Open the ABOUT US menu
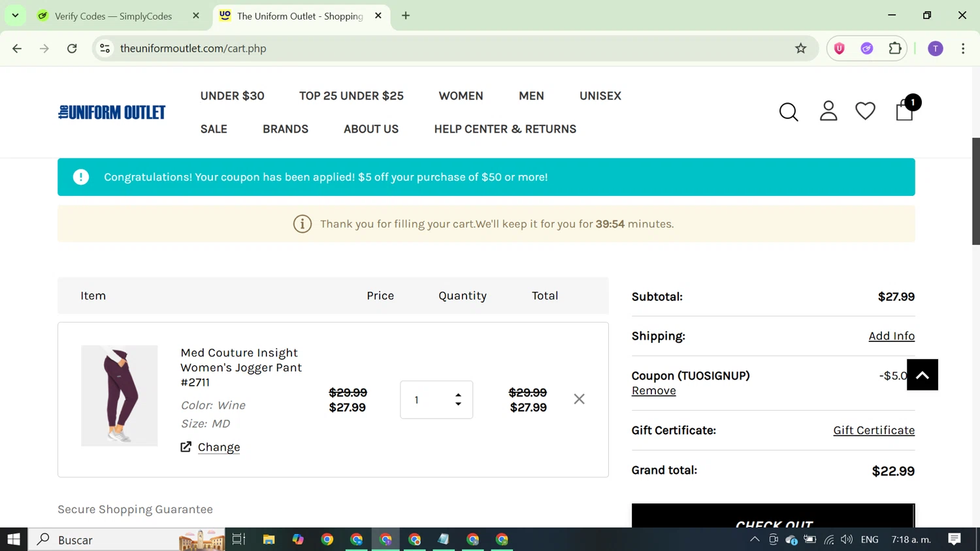This screenshot has width=980, height=551. [x=371, y=129]
